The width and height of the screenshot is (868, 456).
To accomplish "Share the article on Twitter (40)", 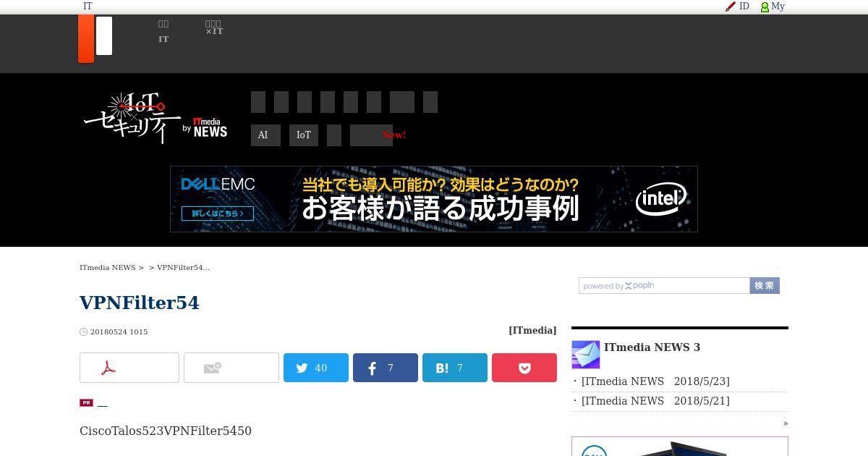I will pyautogui.click(x=316, y=368).
